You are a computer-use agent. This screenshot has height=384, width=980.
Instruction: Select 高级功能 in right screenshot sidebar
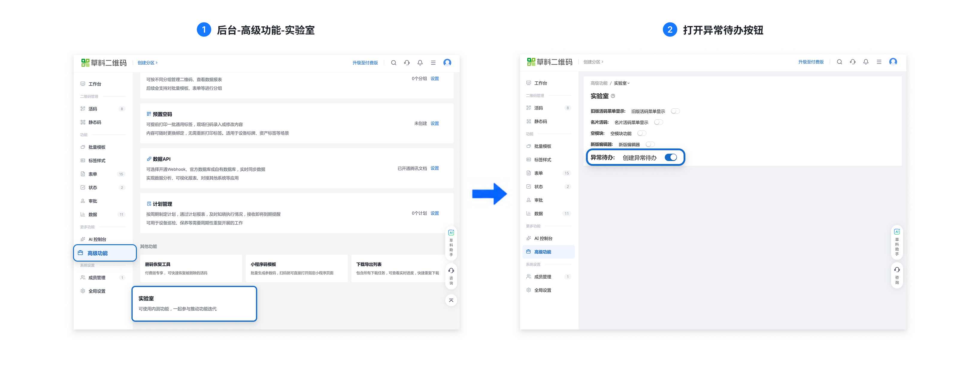pos(549,252)
